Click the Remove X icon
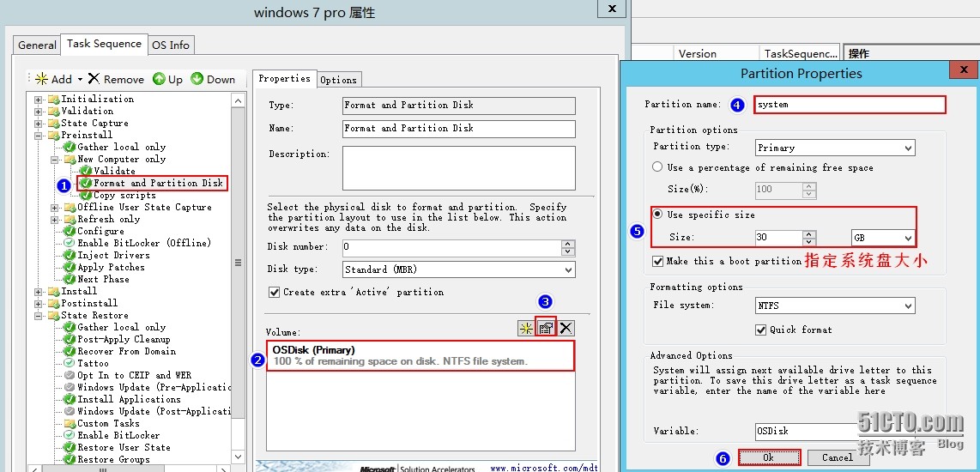Viewport: 980px width, 472px height. pos(94,79)
